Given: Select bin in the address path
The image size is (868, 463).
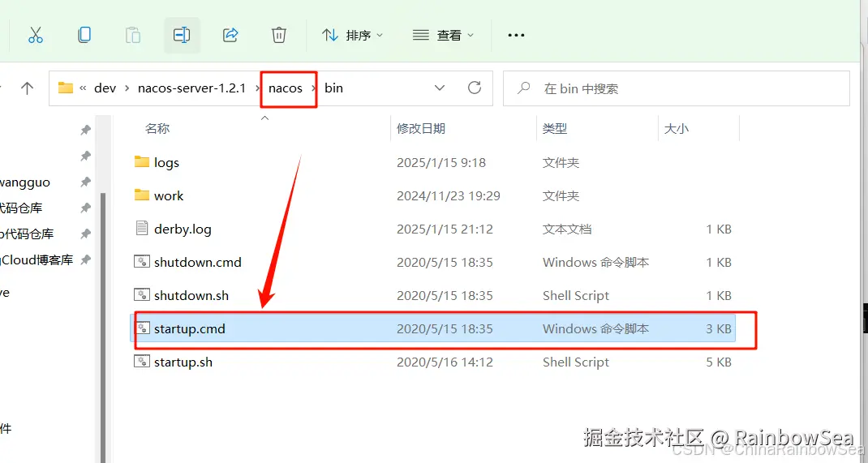Looking at the screenshot, I should (x=333, y=88).
